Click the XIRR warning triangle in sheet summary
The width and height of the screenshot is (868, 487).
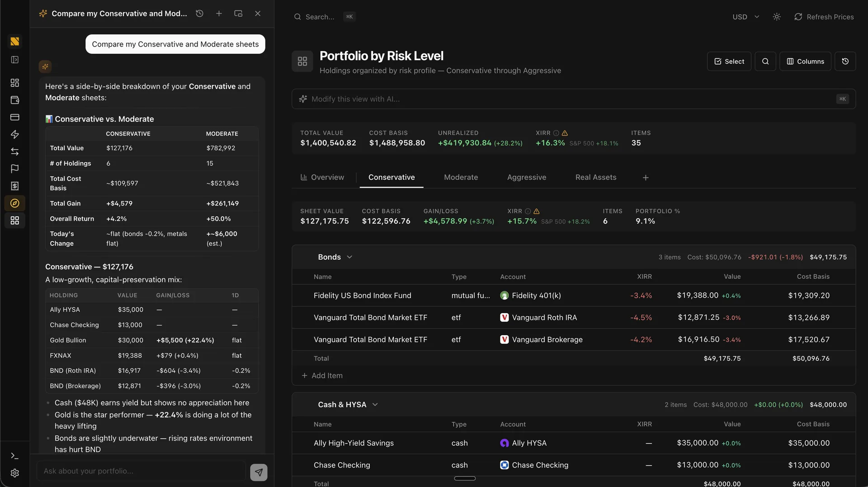point(536,211)
